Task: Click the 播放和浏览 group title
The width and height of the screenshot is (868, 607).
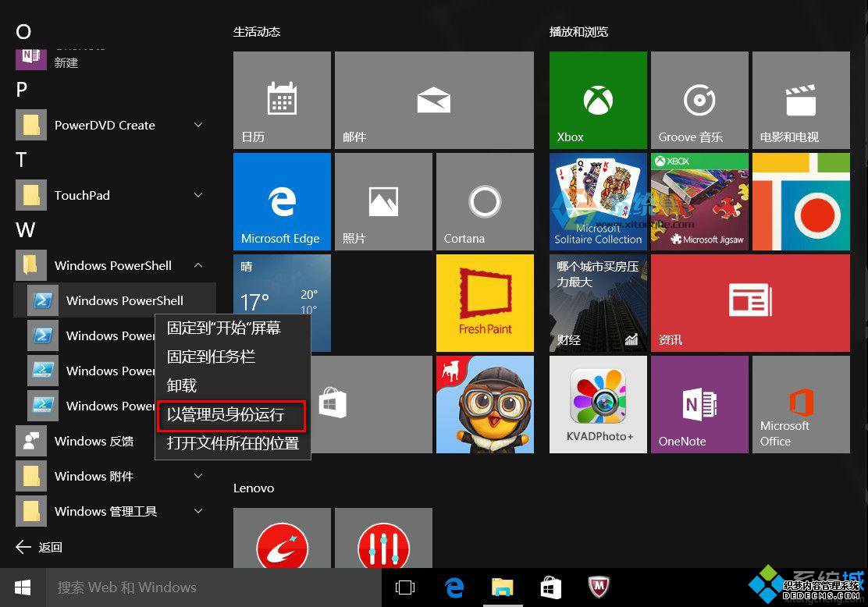Action: [x=578, y=32]
